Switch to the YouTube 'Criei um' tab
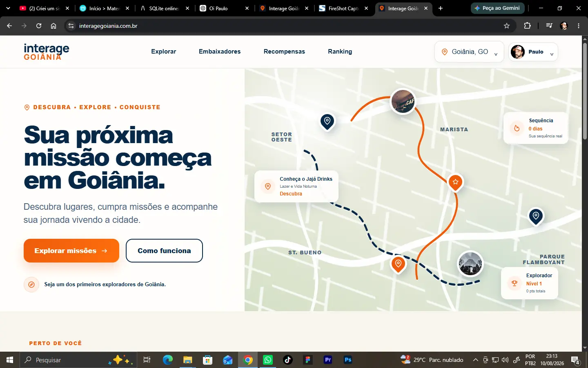 click(44, 8)
